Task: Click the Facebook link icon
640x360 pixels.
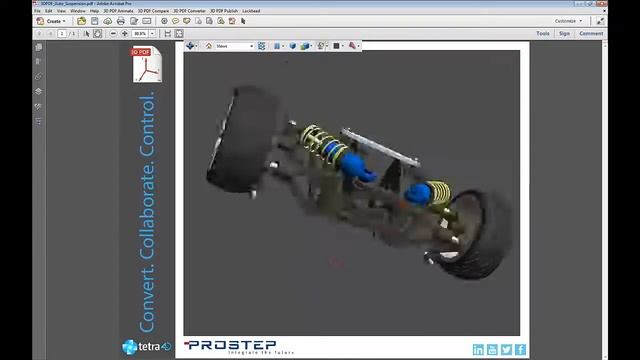Action: [520, 349]
